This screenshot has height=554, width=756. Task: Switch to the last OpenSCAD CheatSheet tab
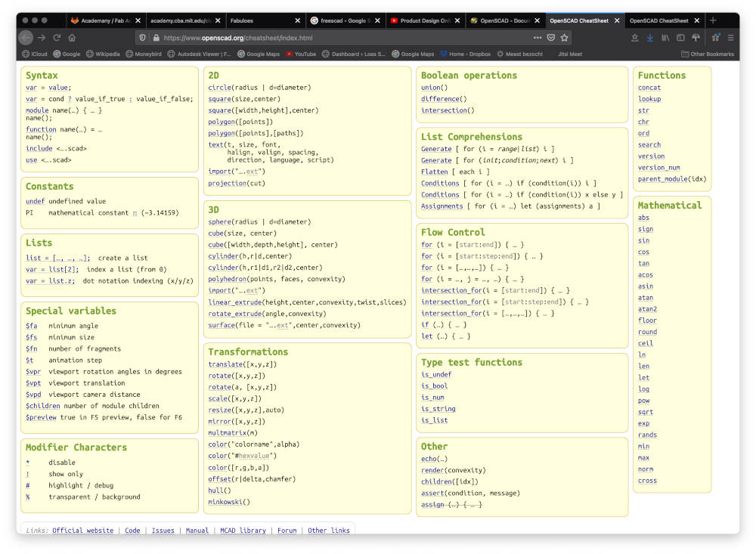665,20
